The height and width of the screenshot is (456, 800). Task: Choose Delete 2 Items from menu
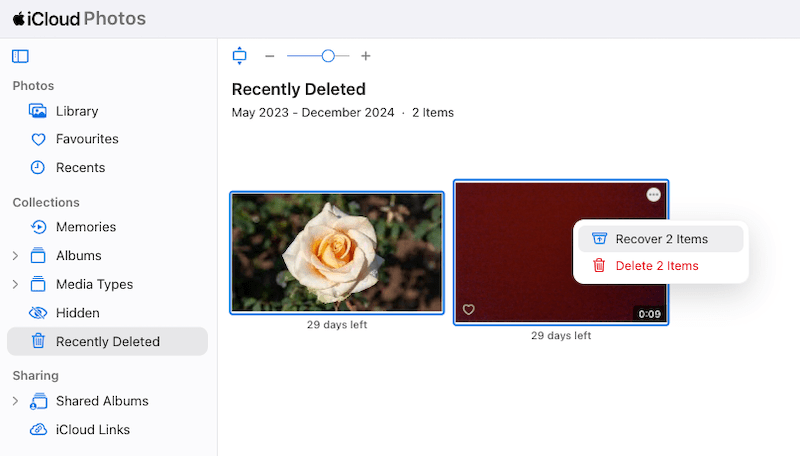click(656, 266)
